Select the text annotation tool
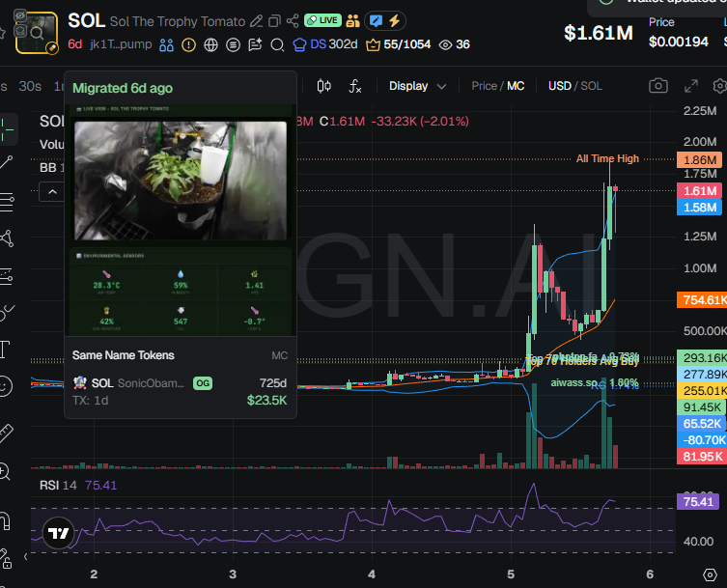Image resolution: width=727 pixels, height=588 pixels. 5,350
